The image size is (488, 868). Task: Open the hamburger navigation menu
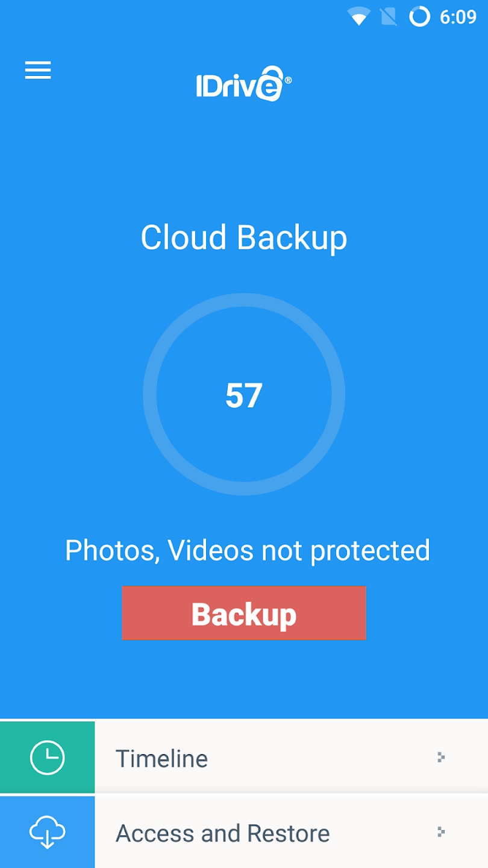click(38, 71)
